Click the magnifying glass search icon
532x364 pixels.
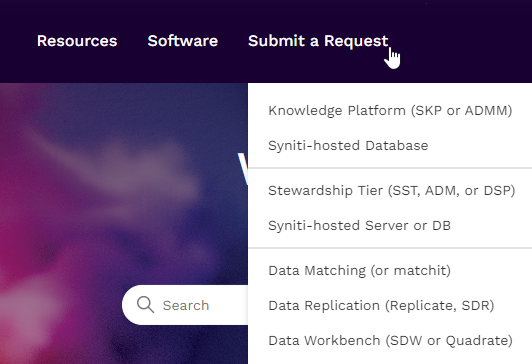pos(146,304)
